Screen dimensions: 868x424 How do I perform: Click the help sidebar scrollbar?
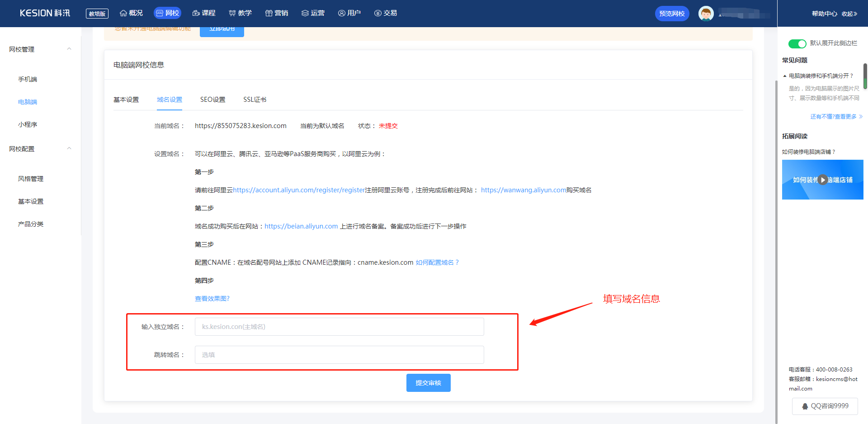pyautogui.click(x=865, y=76)
